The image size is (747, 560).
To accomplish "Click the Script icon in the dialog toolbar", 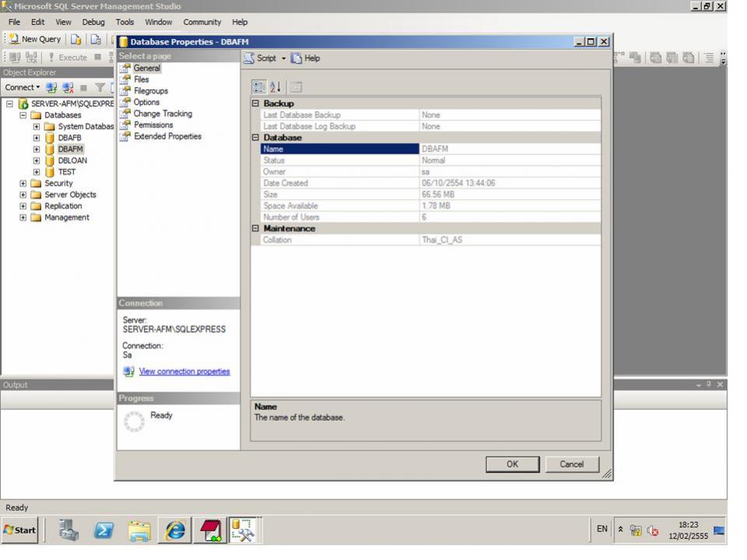I will (249, 58).
